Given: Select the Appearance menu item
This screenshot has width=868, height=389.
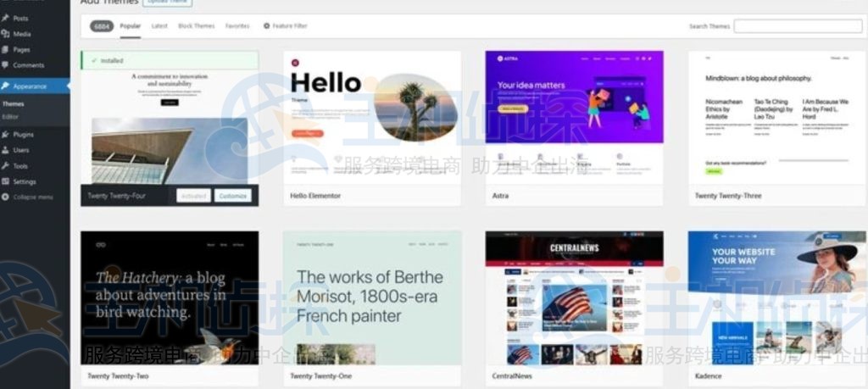Looking at the screenshot, I should point(35,86).
